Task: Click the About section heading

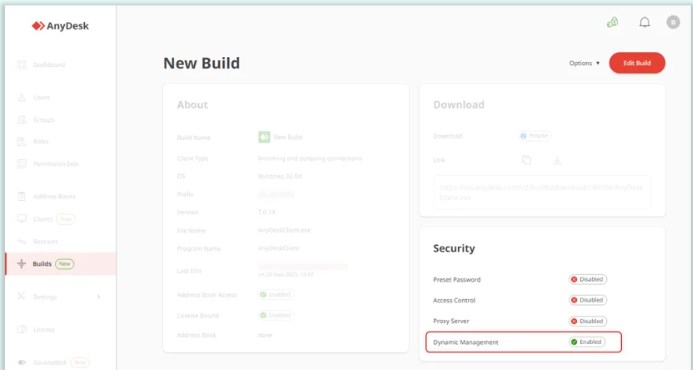Action: coord(192,105)
